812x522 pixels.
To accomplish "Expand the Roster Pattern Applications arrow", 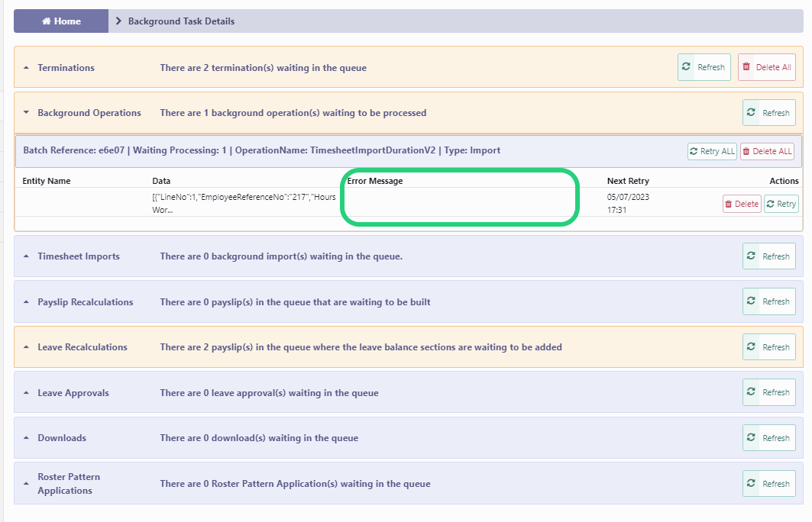I will click(27, 484).
